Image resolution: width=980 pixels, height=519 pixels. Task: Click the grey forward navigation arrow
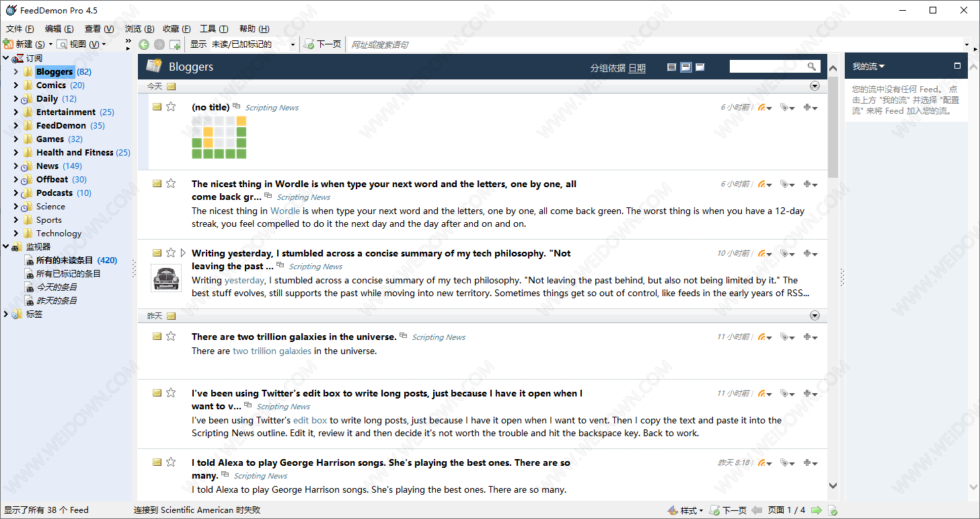coord(159,44)
